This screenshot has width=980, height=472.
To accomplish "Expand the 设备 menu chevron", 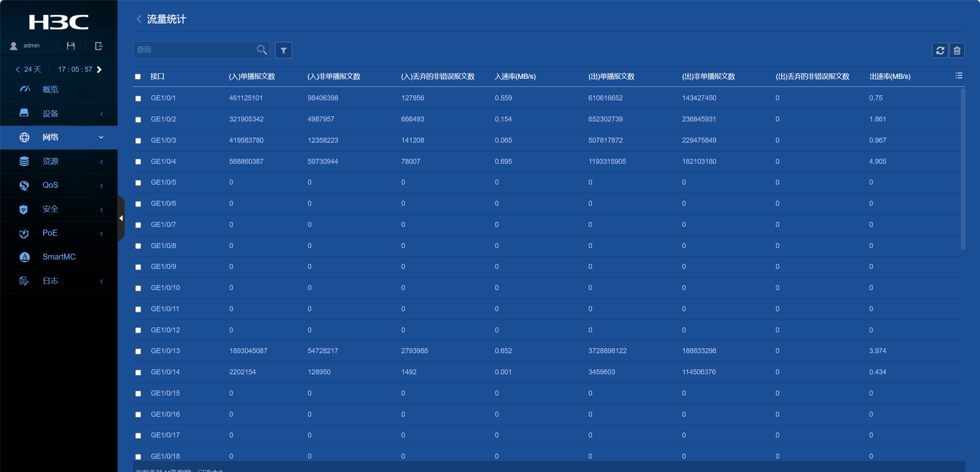I will (x=102, y=114).
